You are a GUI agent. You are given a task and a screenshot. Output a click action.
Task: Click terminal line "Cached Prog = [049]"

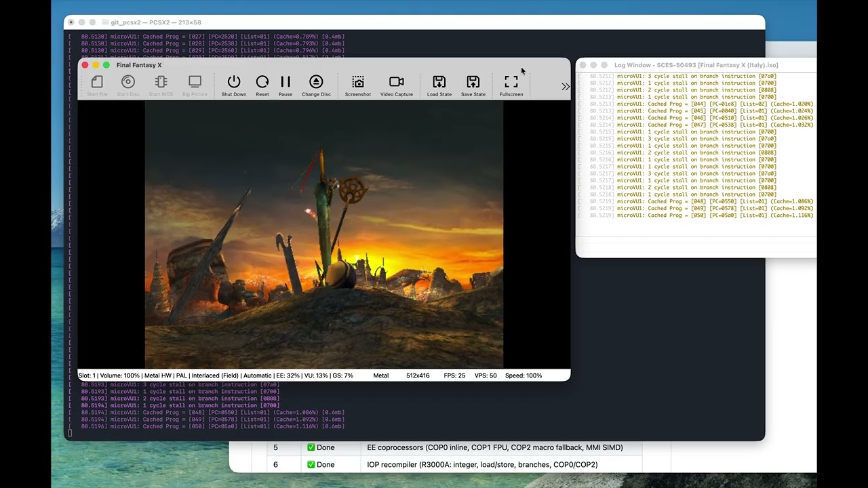coord(207,420)
